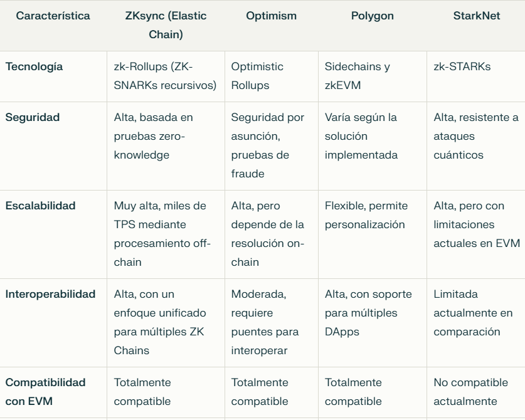Select the Tecnología row label
Screen dimensions: 525x420
34,67
